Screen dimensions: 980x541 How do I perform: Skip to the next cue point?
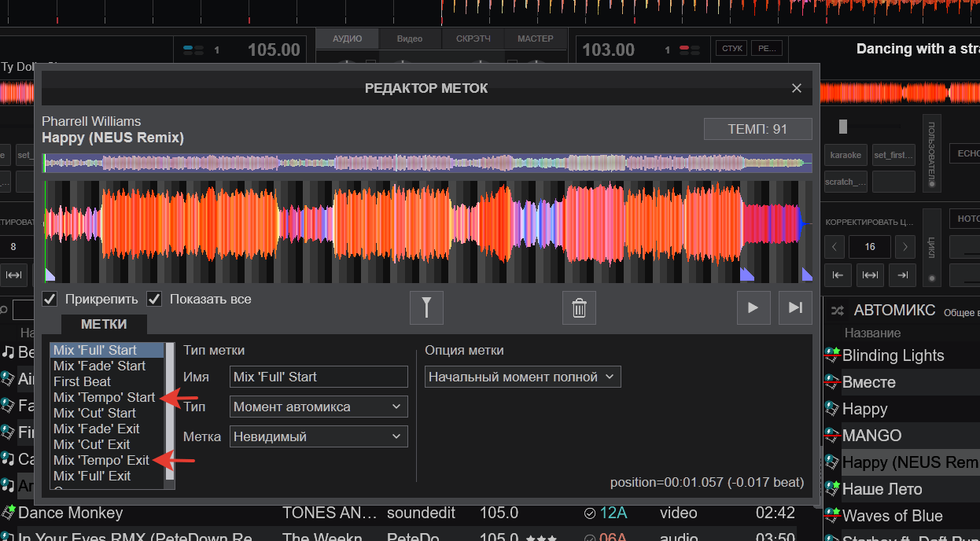tap(795, 307)
